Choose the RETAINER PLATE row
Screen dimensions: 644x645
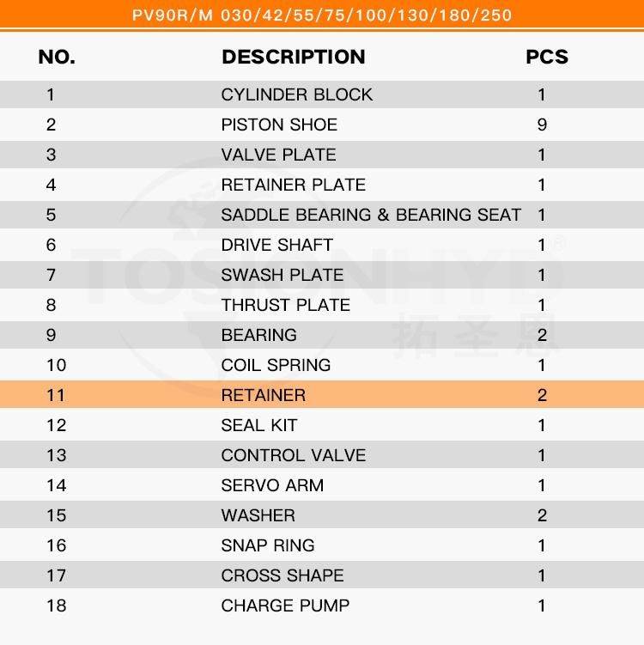[322, 185]
